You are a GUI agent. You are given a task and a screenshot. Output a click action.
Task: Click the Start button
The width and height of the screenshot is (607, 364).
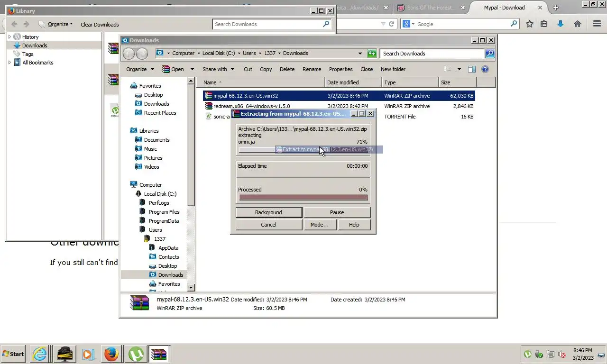tap(13, 354)
